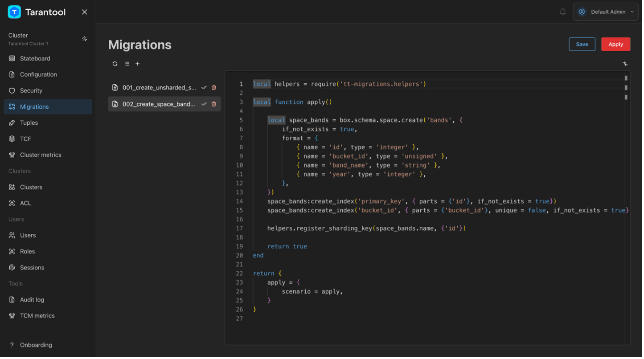This screenshot has width=644, height=359.
Task: Open the Audit log
Action: pyautogui.click(x=48, y=300)
